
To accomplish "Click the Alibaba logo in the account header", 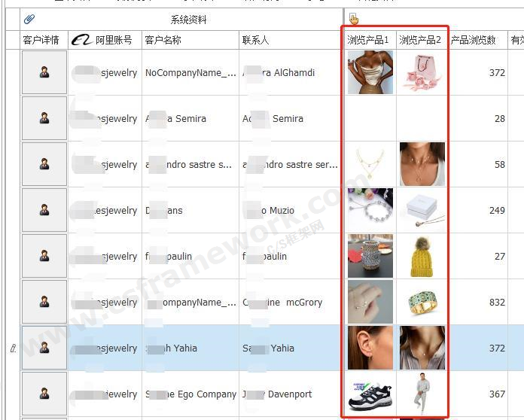I will click(82, 40).
